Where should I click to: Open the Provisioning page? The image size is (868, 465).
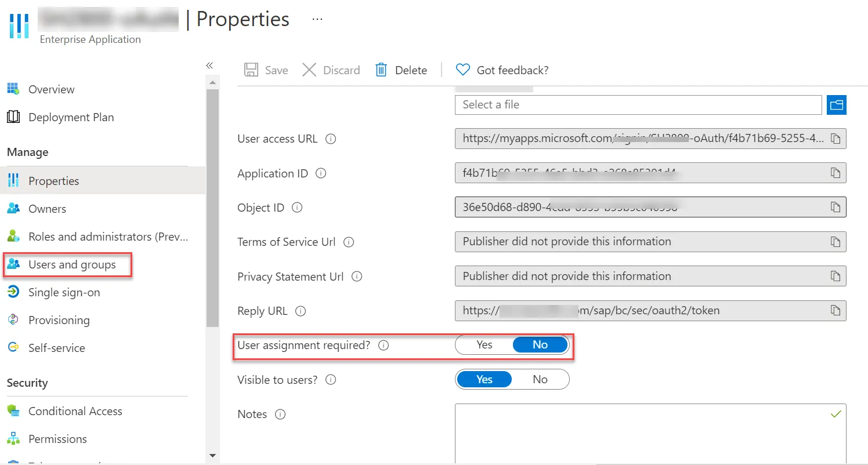59,320
